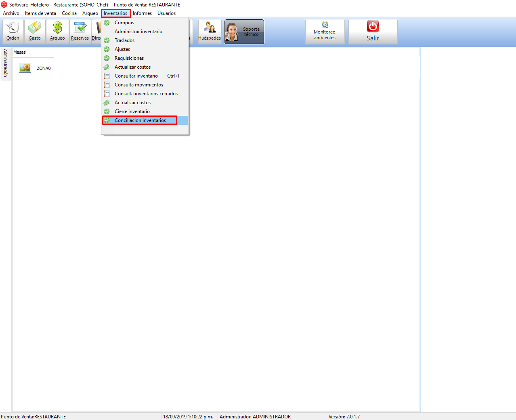Open the Archivo menu
The image size is (516, 420).
[x=11, y=13]
